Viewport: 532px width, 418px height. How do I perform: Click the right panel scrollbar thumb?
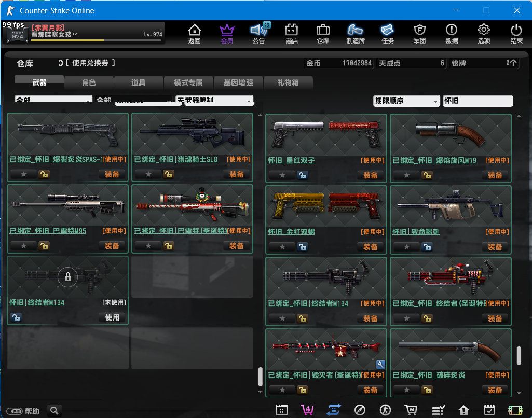coord(519,356)
